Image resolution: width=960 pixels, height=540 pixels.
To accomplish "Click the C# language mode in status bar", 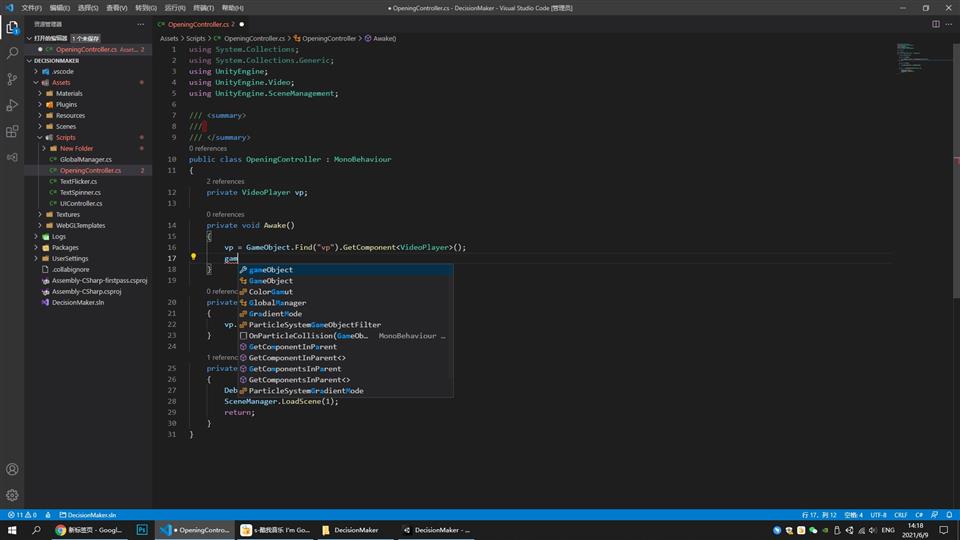I will point(918,515).
